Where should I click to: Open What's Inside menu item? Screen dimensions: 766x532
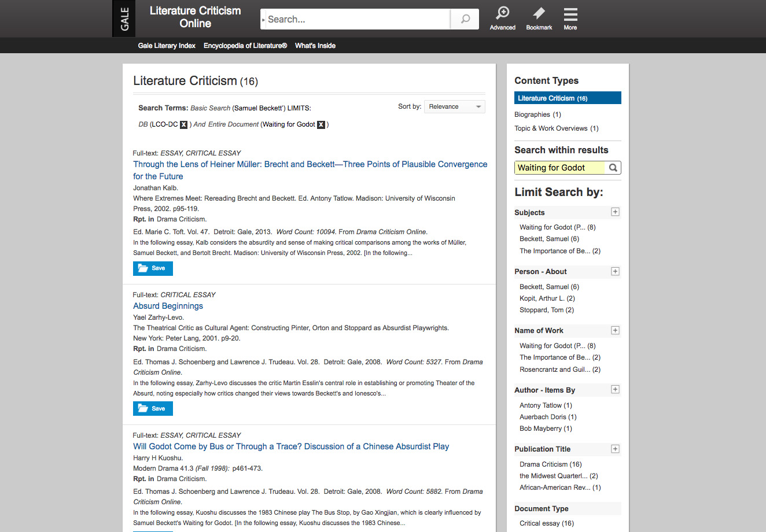tap(315, 46)
